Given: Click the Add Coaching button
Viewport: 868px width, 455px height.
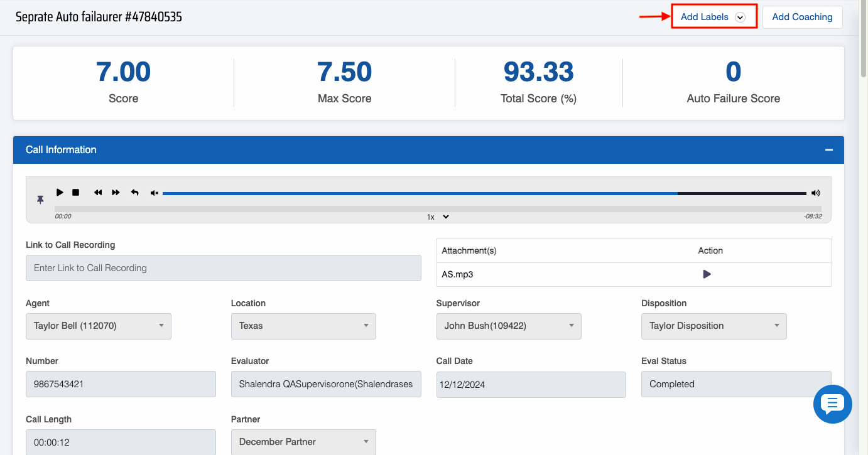Looking at the screenshot, I should pos(802,17).
